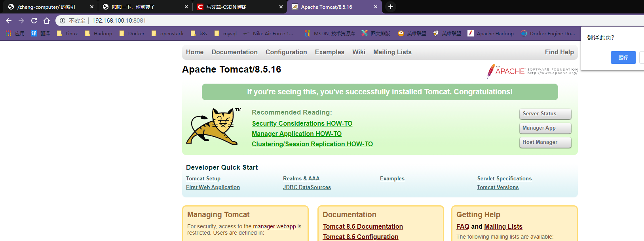Click the browser forward arrow
The height and width of the screenshot is (241, 644).
click(x=21, y=21)
